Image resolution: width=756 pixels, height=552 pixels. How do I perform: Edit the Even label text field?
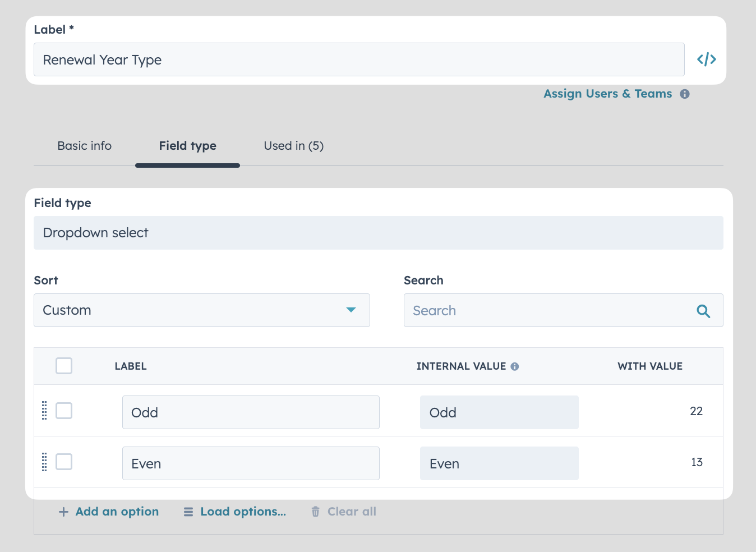pyautogui.click(x=251, y=463)
